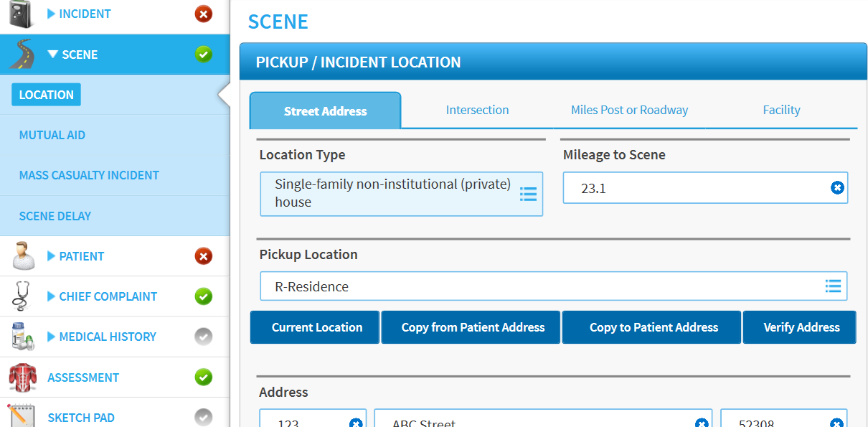Select the Patient person icon
The height and width of the screenshot is (427, 868).
coord(23,256)
